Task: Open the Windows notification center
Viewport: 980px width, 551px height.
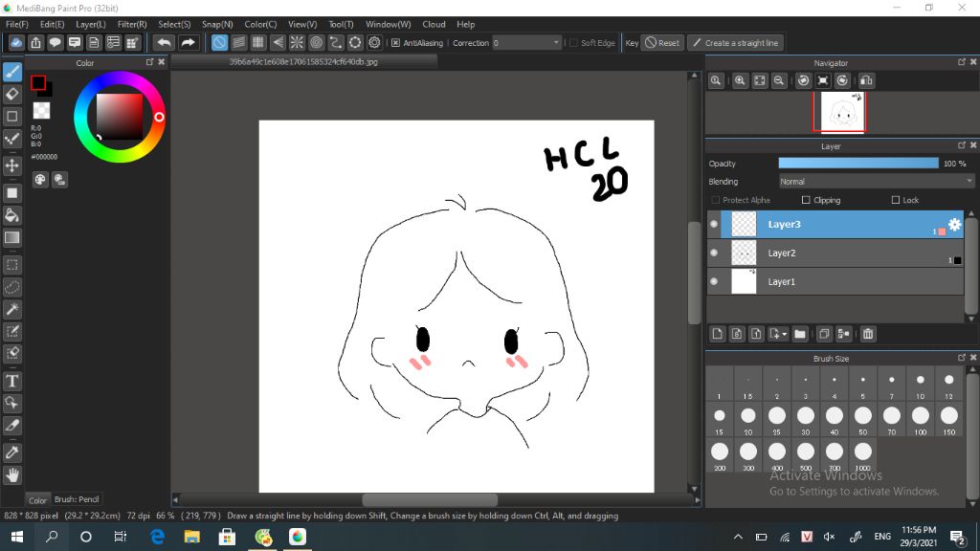Action: (956, 537)
